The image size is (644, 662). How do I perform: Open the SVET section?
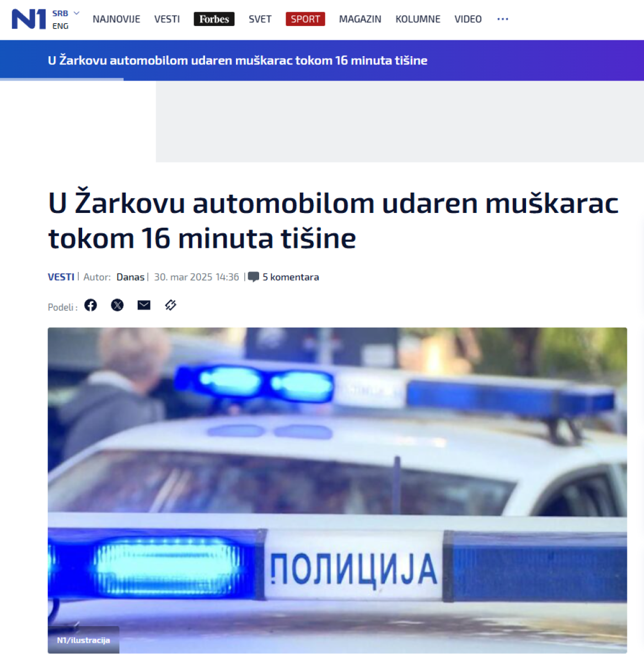coord(260,19)
